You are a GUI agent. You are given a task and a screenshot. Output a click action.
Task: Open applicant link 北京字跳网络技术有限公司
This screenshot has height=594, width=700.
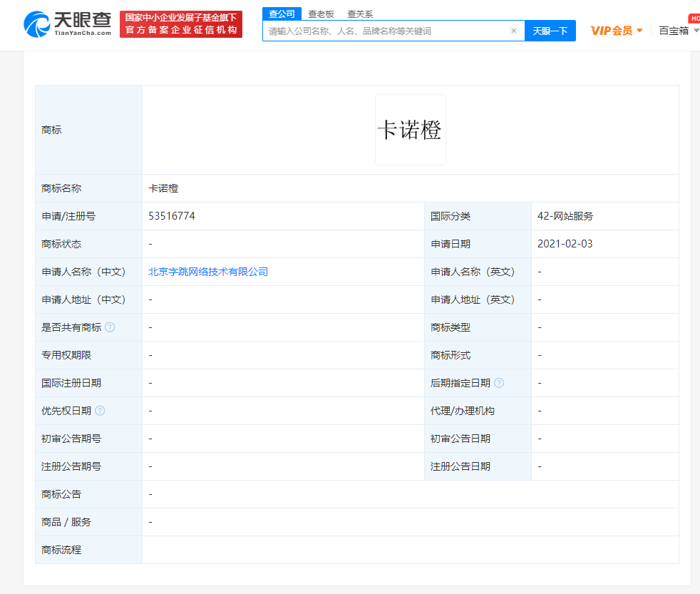[x=208, y=272]
